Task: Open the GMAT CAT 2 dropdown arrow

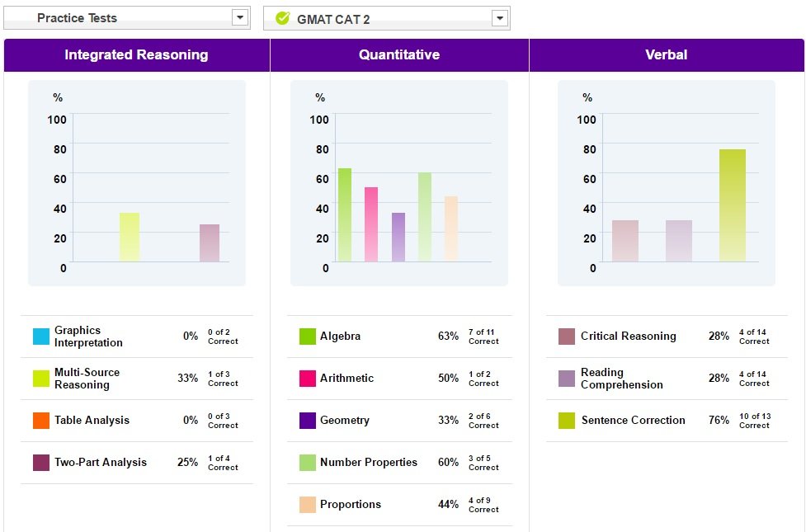Action: [x=500, y=18]
